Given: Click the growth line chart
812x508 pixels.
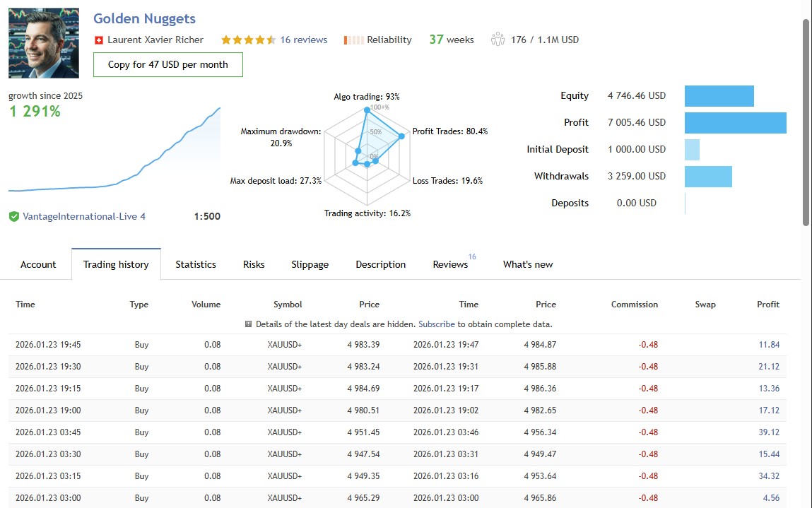Looking at the screenshot, I should 114,150.
